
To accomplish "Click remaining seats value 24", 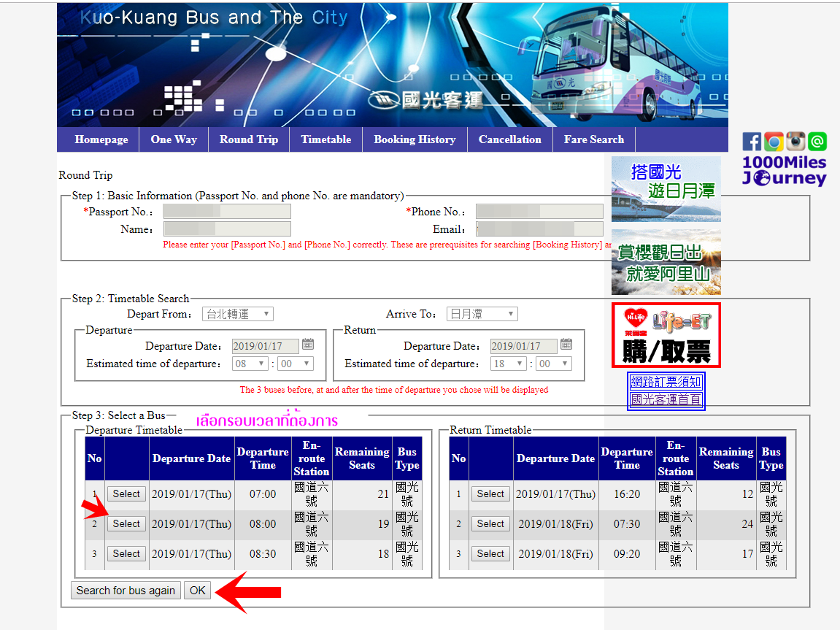I will coord(747,524).
